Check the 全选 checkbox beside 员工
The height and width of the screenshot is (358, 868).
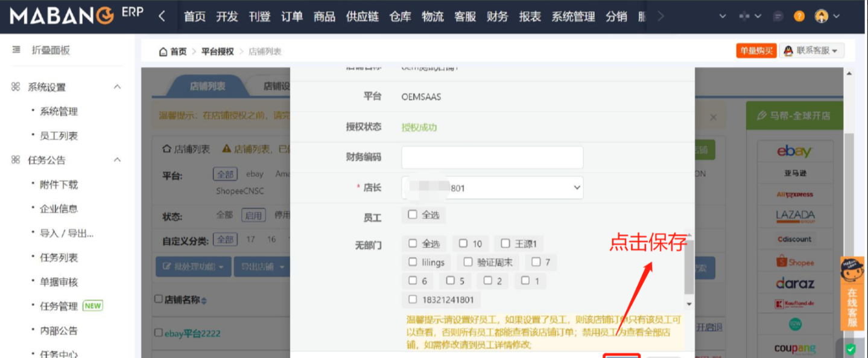[x=413, y=214]
